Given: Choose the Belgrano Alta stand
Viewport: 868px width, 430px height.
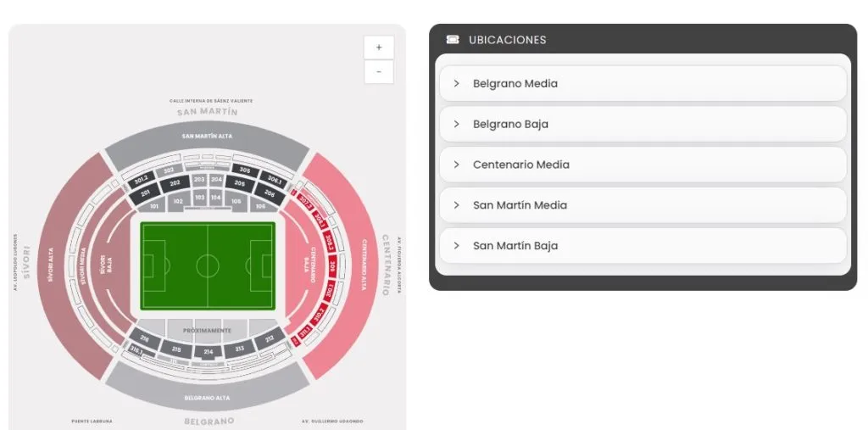Looking at the screenshot, I should pyautogui.click(x=208, y=397).
